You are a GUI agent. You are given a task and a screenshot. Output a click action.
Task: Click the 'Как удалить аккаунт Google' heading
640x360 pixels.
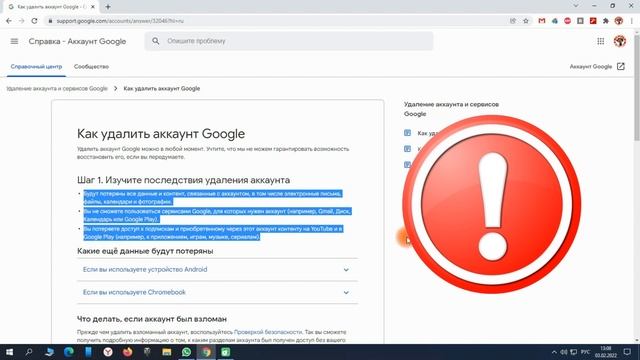[161, 134]
